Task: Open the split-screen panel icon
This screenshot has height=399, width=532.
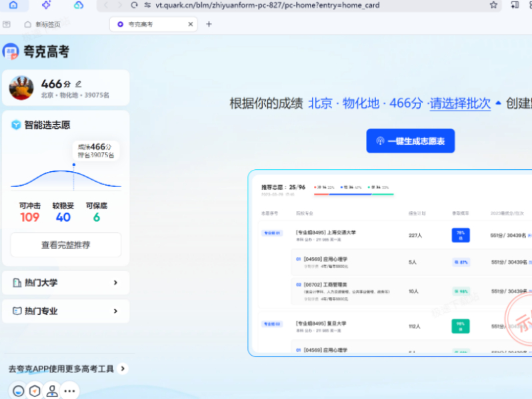Action: coord(515,5)
